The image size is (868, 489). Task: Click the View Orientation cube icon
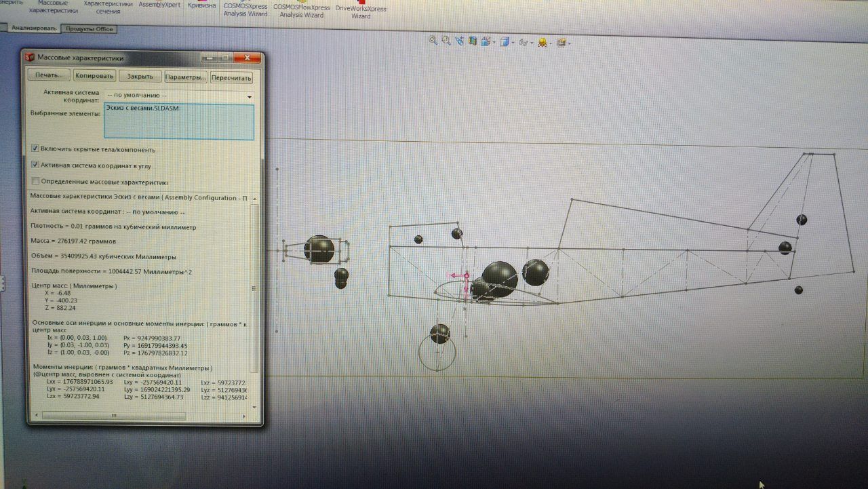(486, 42)
